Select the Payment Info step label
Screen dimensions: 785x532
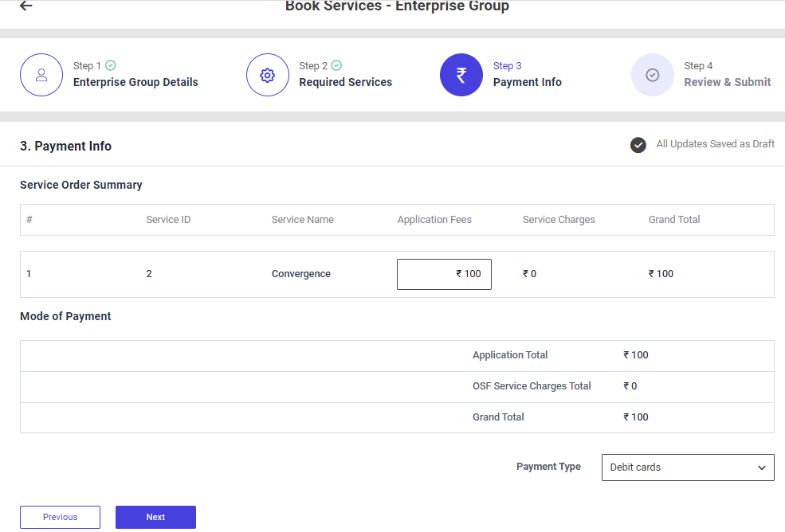527,82
